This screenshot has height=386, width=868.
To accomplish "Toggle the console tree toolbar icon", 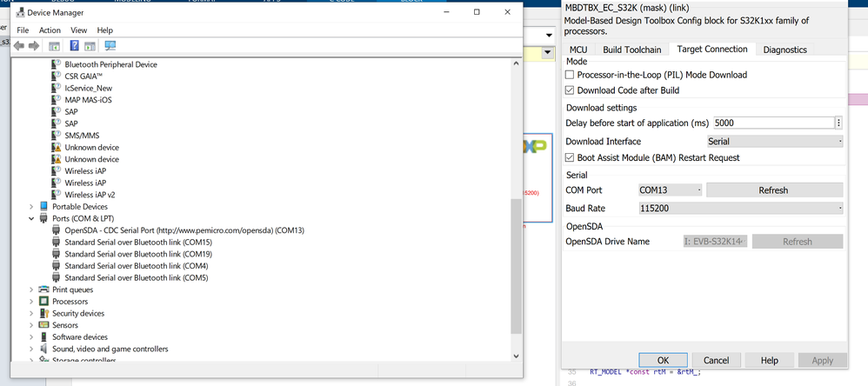I will pyautogui.click(x=54, y=45).
